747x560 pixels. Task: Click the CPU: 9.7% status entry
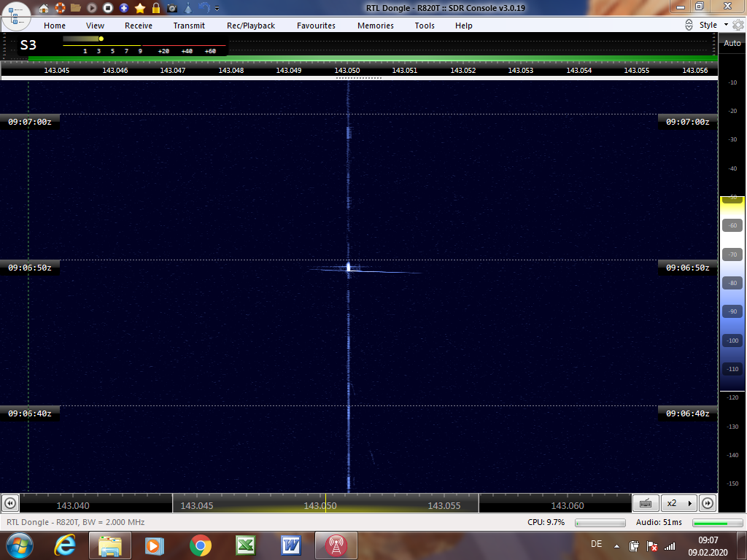546,522
